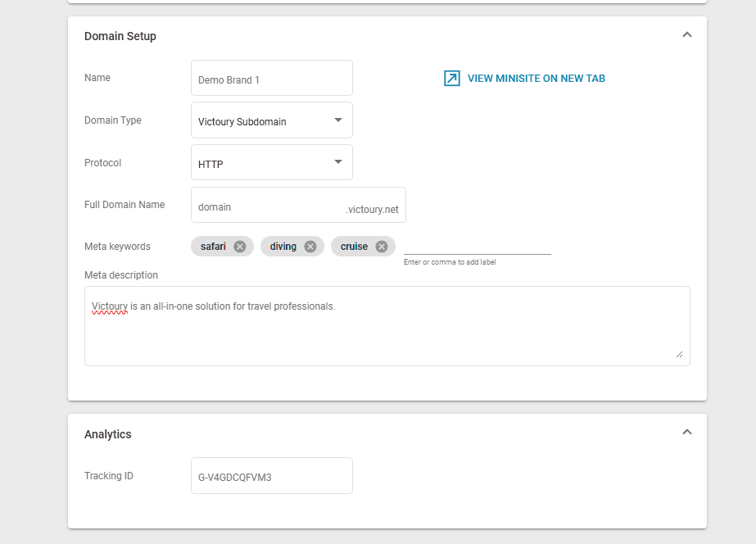The image size is (756, 544).
Task: Collapse the Domain Setup section
Action: pyautogui.click(x=686, y=35)
